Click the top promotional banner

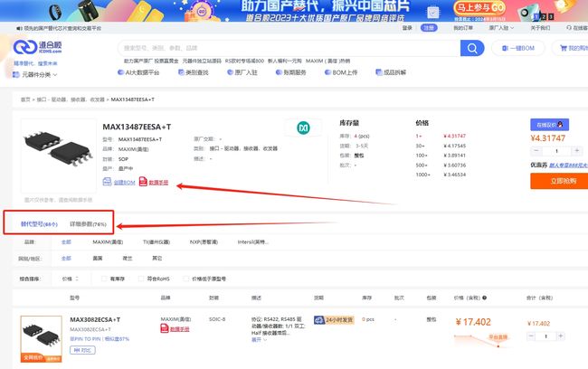(x=294, y=11)
